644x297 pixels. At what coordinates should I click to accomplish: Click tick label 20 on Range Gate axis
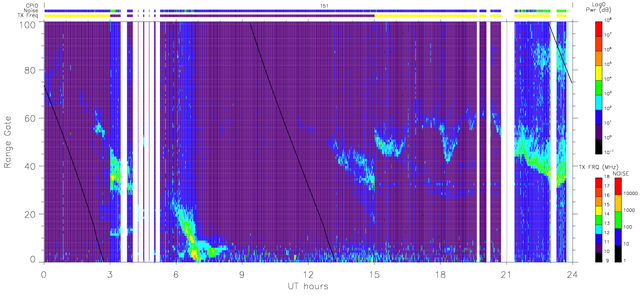[31, 214]
